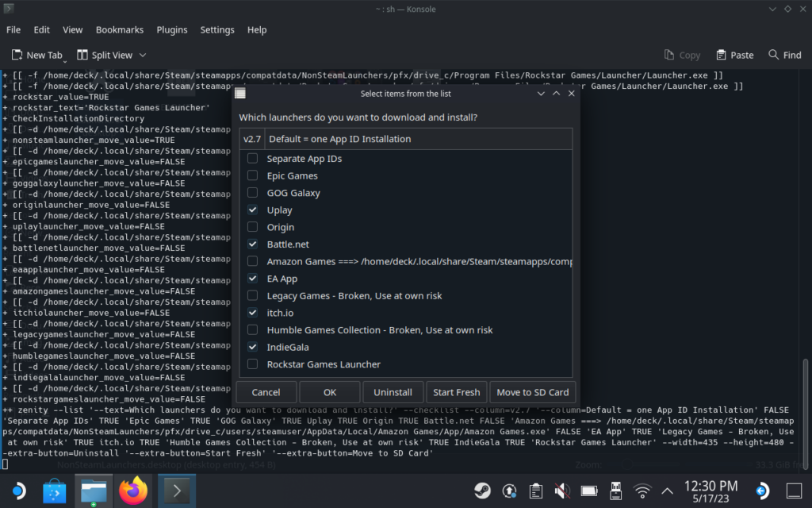
Task: Select the GOG Galaxy list row
Action: pyautogui.click(x=293, y=193)
